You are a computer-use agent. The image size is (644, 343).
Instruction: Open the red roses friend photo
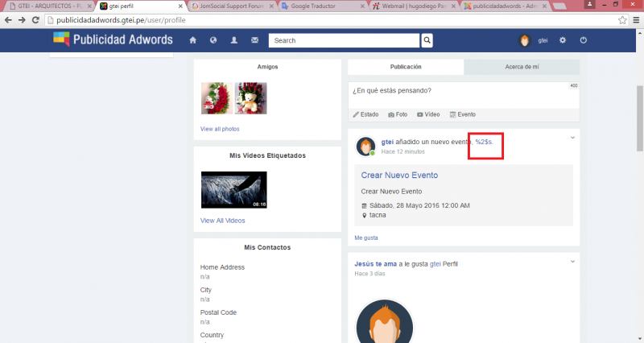pyautogui.click(x=217, y=98)
